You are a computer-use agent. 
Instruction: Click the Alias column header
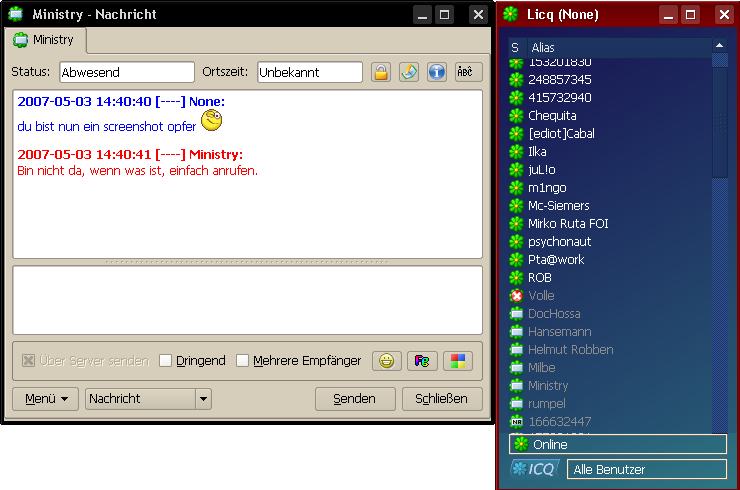tap(619, 48)
